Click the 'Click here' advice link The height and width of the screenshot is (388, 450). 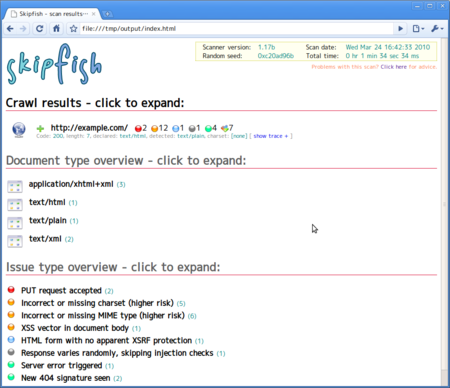tap(394, 67)
